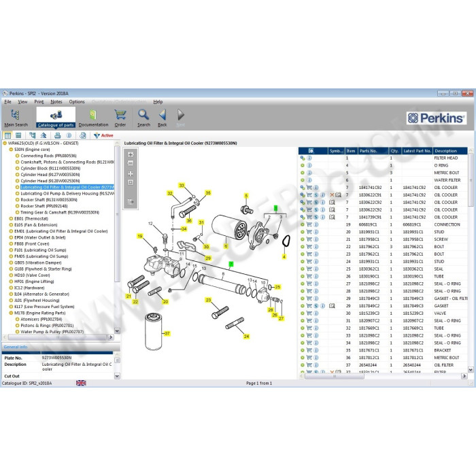Add STUD item 20 to cart
The image size is (476, 476).
click(309, 232)
